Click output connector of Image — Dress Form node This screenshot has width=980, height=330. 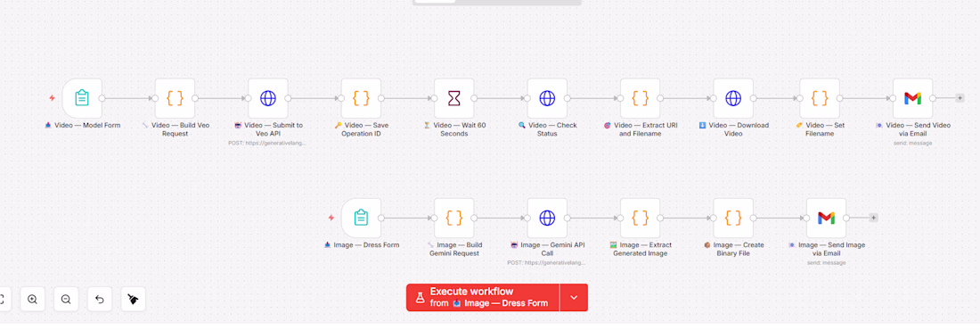click(381, 218)
